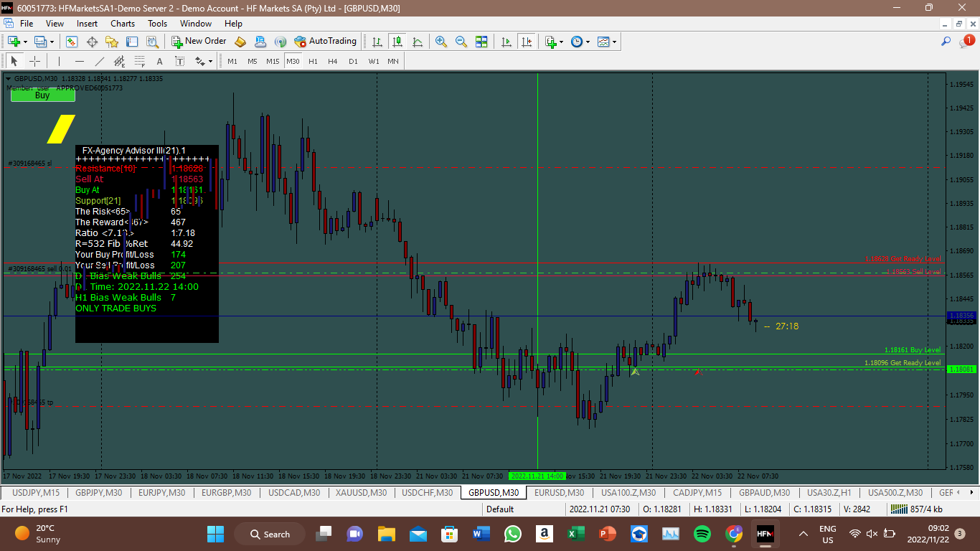The width and height of the screenshot is (980, 551).
Task: Click the Default profile in status bar
Action: coord(500,509)
